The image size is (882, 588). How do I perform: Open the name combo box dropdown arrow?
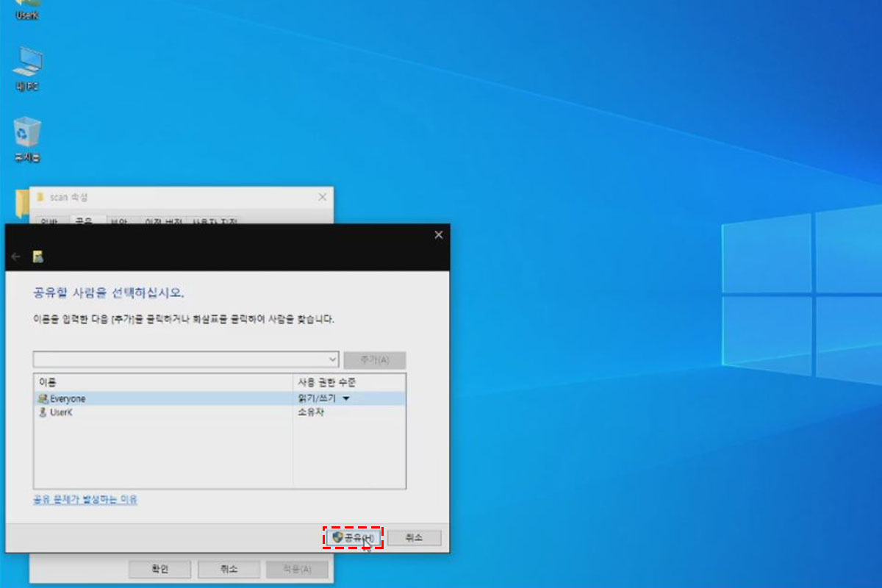[333, 360]
